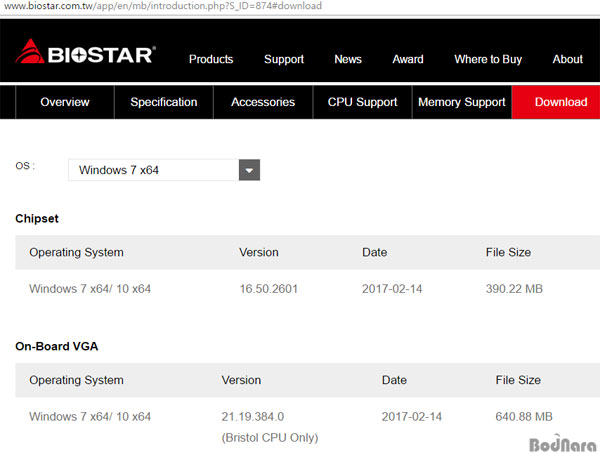Open the Support menu
This screenshot has height=455, width=600.
pos(284,59)
